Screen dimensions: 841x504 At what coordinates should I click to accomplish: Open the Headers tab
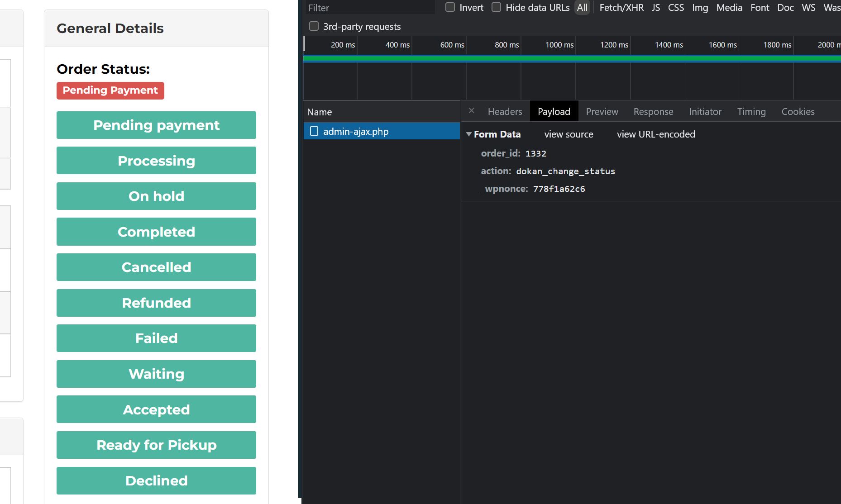[505, 111]
